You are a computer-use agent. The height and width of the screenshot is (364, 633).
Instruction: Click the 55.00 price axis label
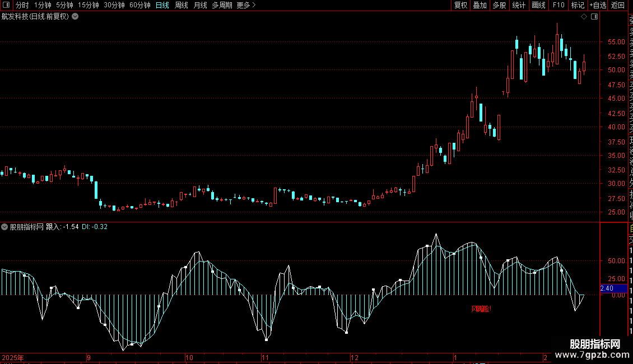coord(616,41)
